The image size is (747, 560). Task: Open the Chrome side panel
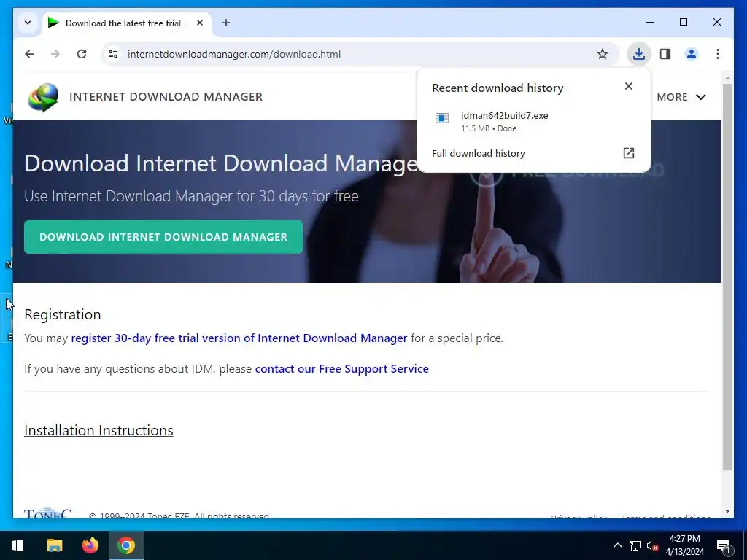click(x=665, y=54)
